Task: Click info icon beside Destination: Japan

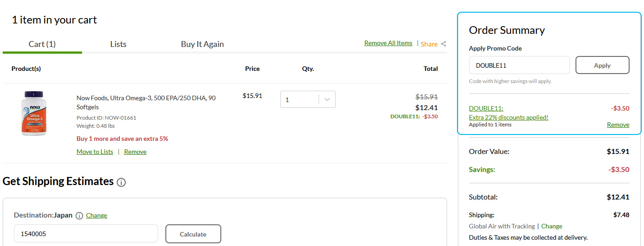Action: pyautogui.click(x=79, y=216)
